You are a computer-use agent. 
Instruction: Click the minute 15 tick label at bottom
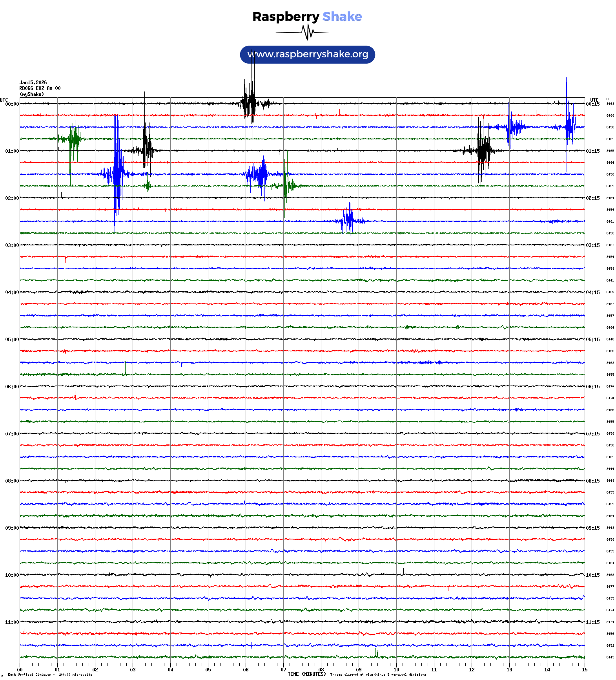coord(584,670)
